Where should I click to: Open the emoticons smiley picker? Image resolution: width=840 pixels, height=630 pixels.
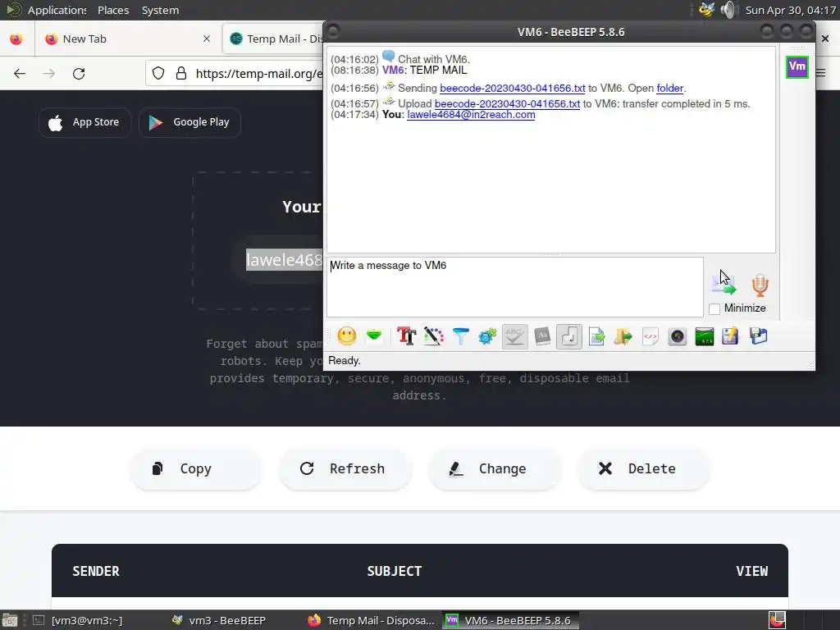[x=347, y=336]
